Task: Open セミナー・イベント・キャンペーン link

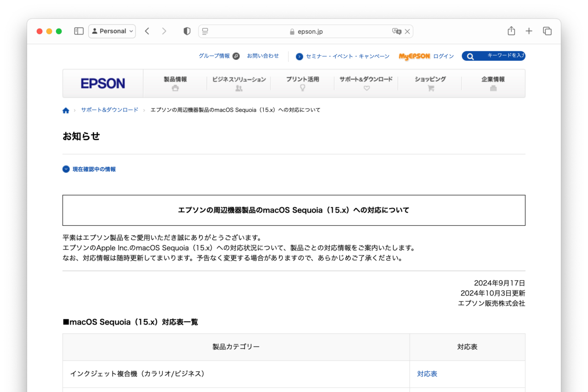Action: pyautogui.click(x=347, y=56)
